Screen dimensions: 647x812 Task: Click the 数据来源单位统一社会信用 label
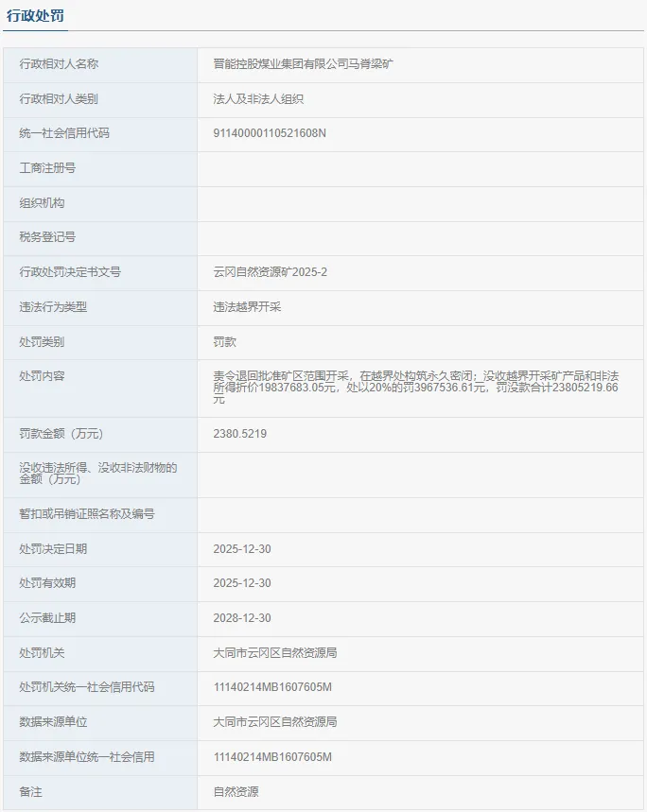(86, 757)
